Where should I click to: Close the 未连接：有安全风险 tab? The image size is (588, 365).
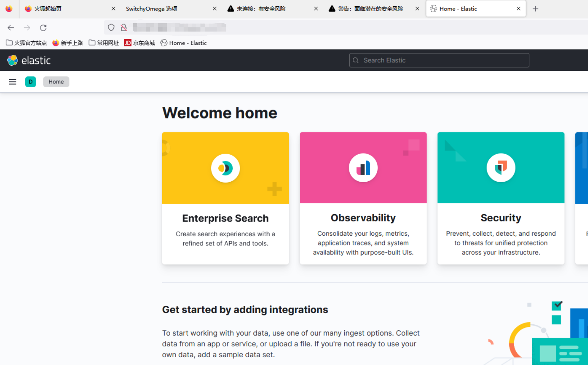point(316,9)
